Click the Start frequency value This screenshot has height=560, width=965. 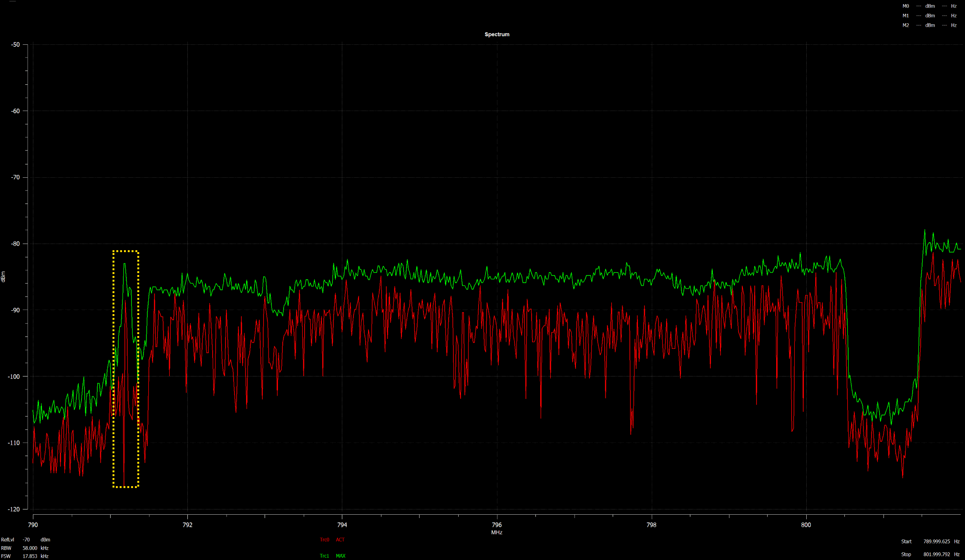936,541
